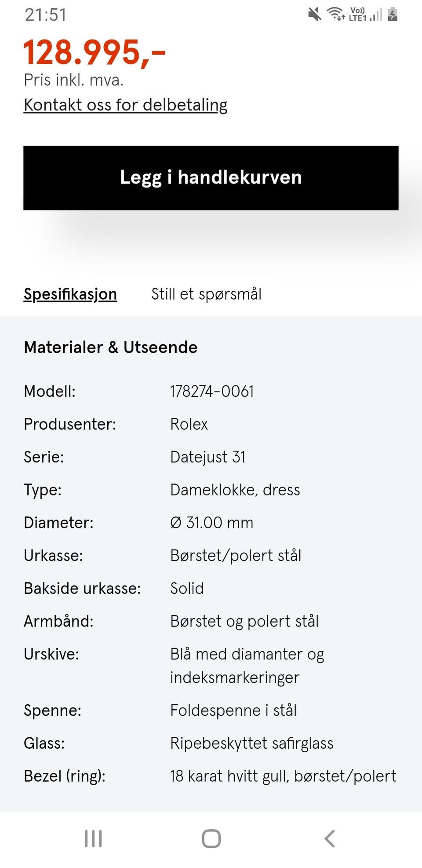Open the Spesifikasjon section header
The image size is (422, 868).
[70, 293]
